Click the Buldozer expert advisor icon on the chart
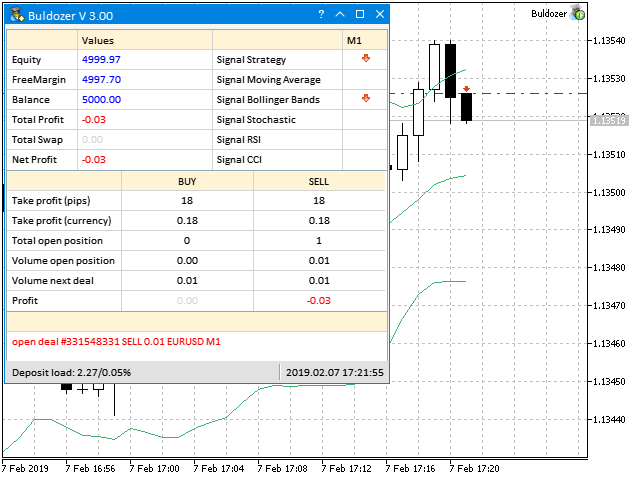The height and width of the screenshot is (480, 640). (578, 14)
